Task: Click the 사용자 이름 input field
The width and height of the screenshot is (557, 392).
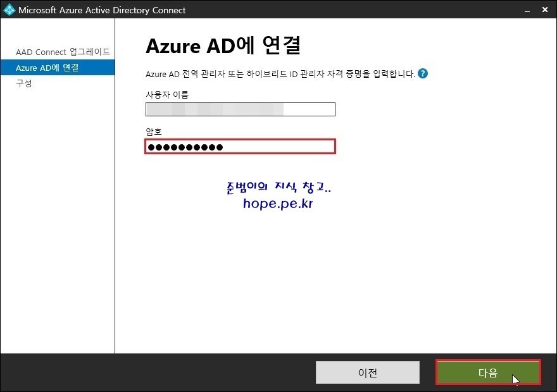Action: [241, 109]
